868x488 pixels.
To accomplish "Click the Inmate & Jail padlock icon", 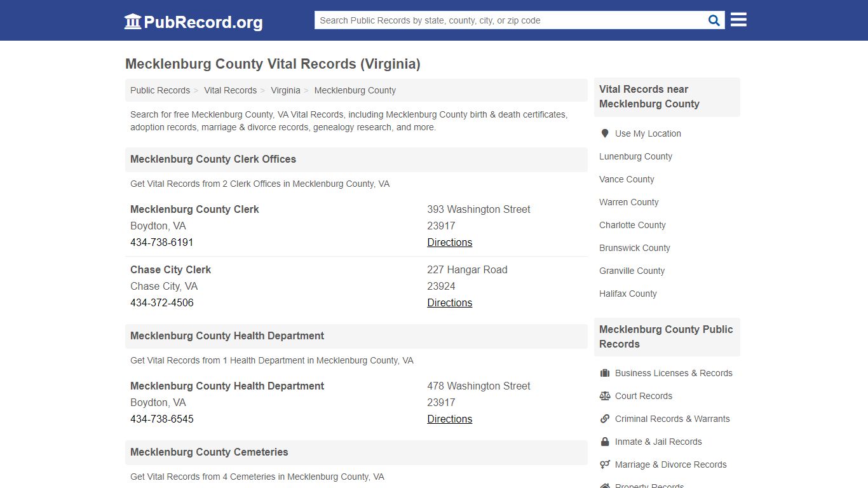I will (x=605, y=442).
